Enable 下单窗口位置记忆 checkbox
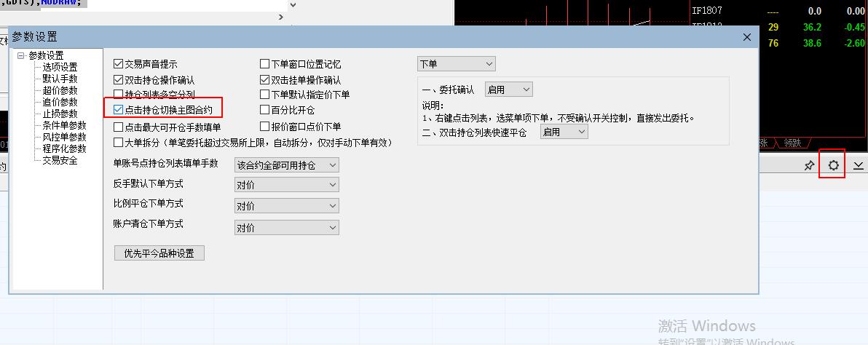This screenshot has width=868, height=345. pos(265,64)
